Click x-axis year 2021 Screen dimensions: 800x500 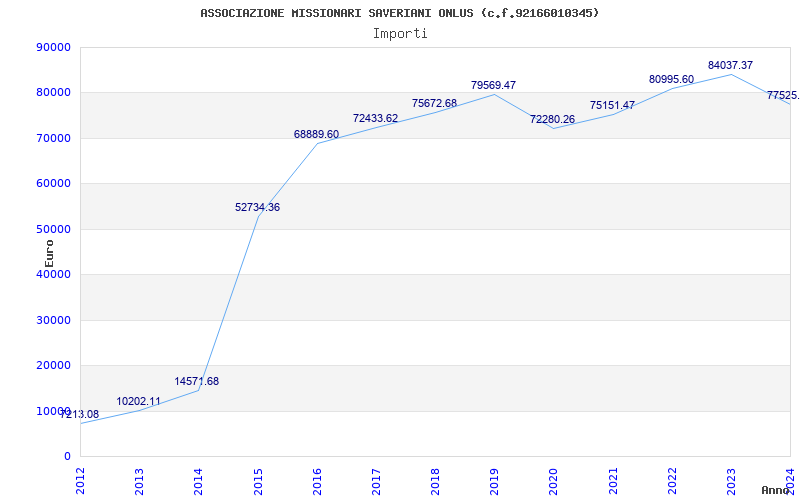pos(613,482)
